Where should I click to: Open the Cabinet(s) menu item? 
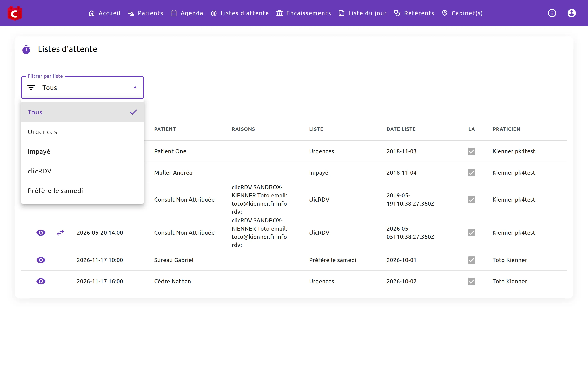(462, 13)
